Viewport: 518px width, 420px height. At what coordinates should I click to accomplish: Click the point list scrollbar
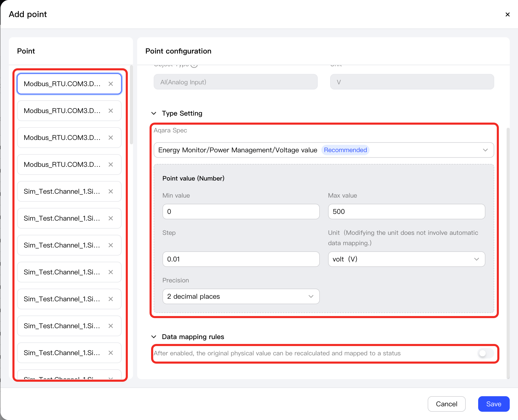131,105
